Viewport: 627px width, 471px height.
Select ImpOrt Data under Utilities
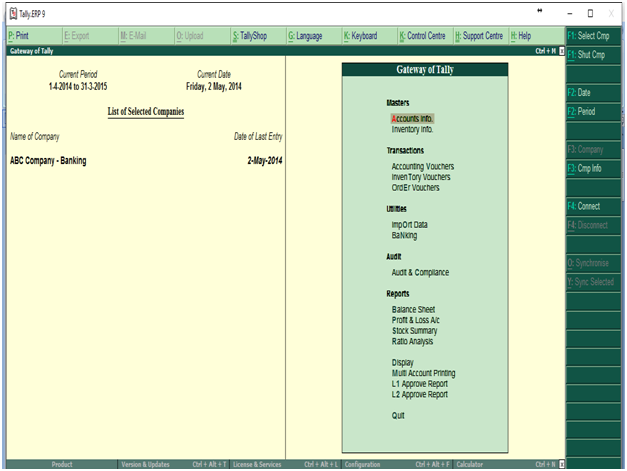click(409, 225)
